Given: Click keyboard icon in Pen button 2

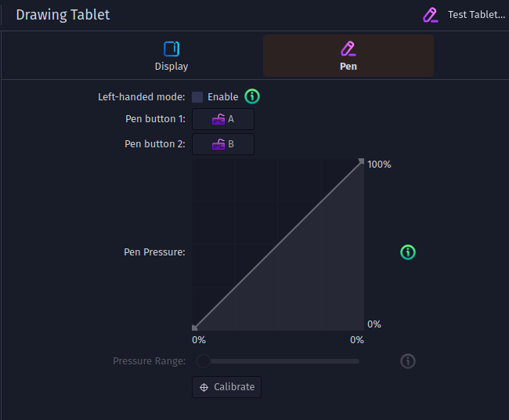Looking at the screenshot, I should tap(218, 144).
